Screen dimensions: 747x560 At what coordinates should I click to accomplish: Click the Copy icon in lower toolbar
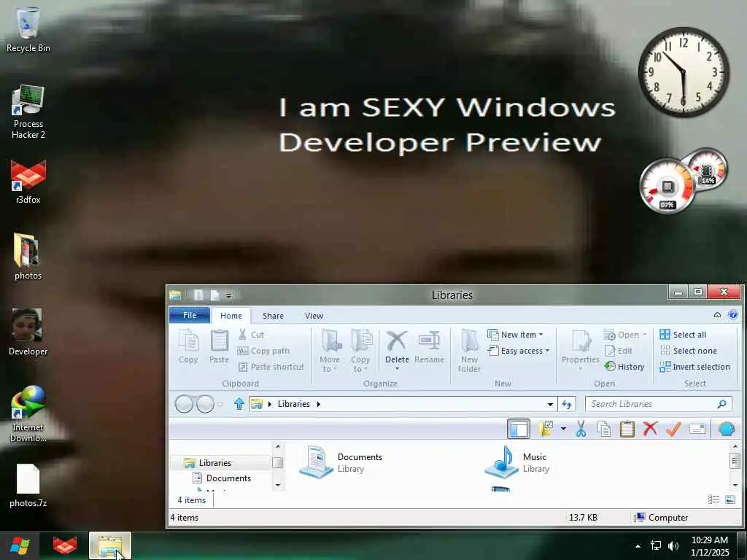[x=604, y=429]
